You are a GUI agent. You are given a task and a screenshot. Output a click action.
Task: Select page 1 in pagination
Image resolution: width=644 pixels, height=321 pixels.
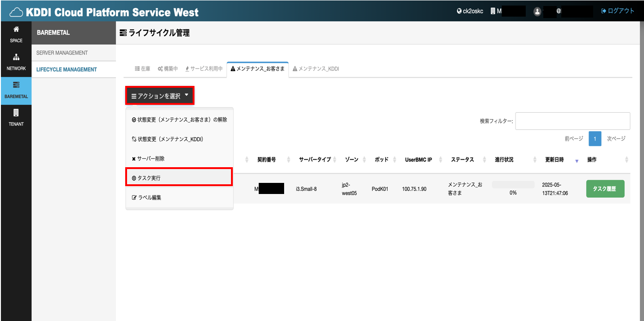[595, 139]
